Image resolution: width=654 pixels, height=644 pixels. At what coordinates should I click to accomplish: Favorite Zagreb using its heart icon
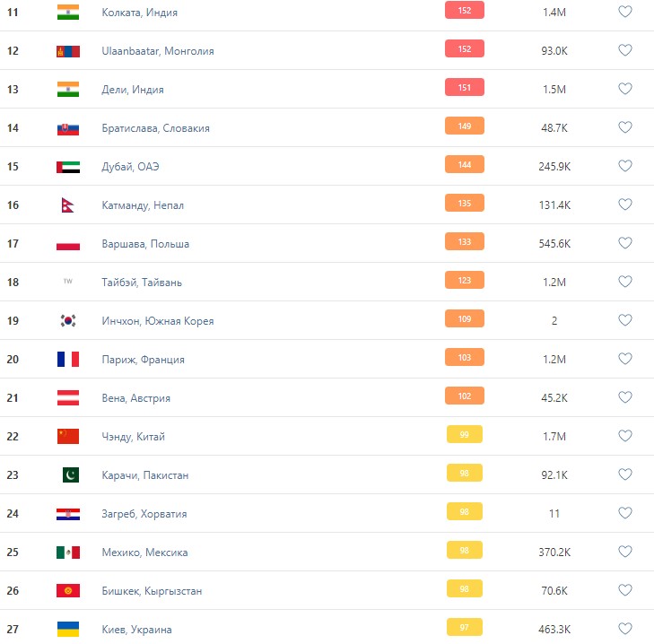pos(625,514)
